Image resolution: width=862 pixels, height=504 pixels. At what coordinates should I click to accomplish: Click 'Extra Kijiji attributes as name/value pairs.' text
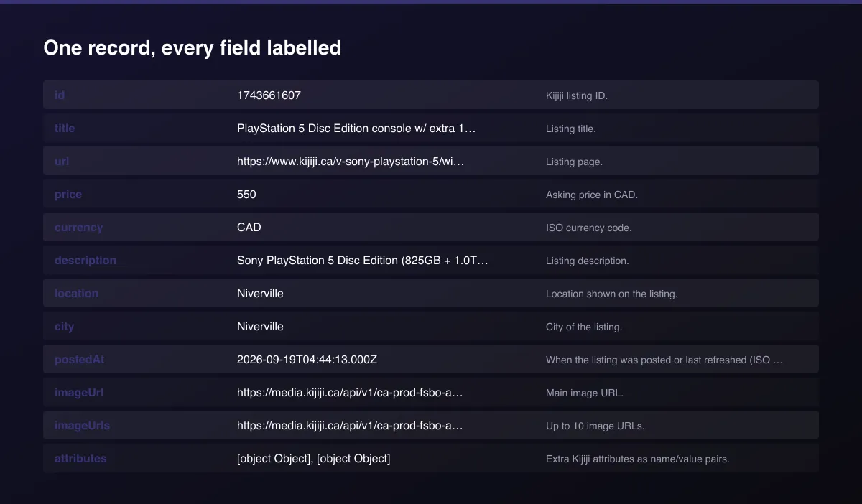(x=638, y=459)
